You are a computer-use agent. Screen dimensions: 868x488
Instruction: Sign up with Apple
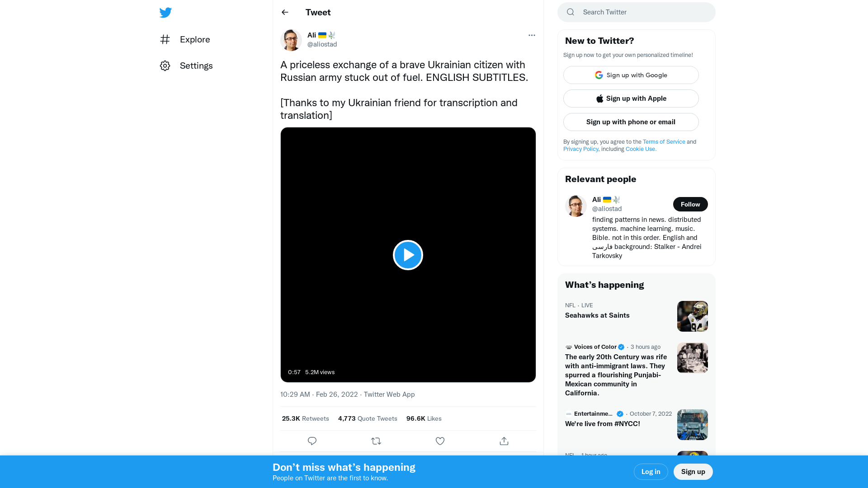[x=631, y=99]
